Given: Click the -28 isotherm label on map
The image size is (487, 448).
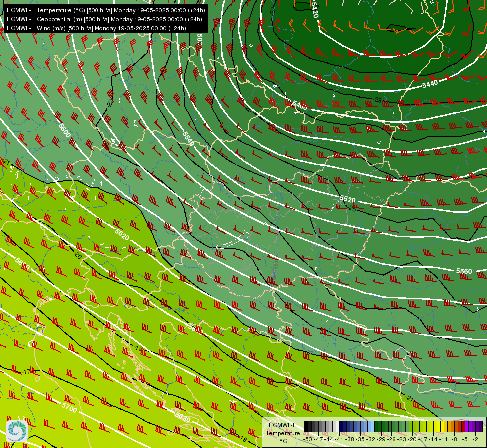Looking at the screenshot, I should [x=377, y=100].
